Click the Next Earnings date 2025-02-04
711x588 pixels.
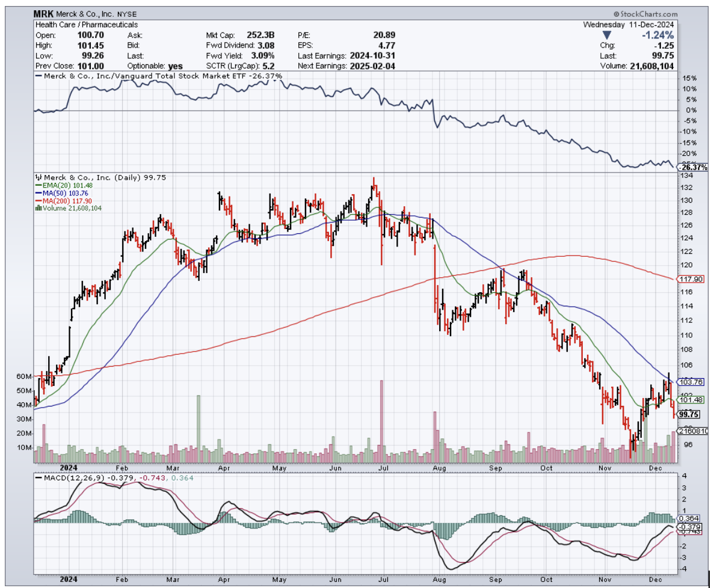point(372,66)
